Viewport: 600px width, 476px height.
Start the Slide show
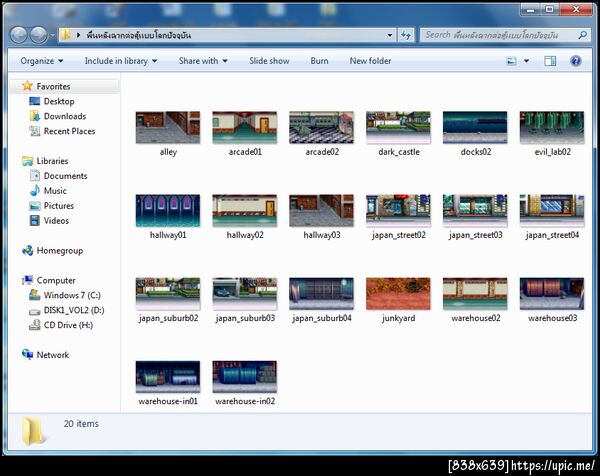click(x=269, y=61)
